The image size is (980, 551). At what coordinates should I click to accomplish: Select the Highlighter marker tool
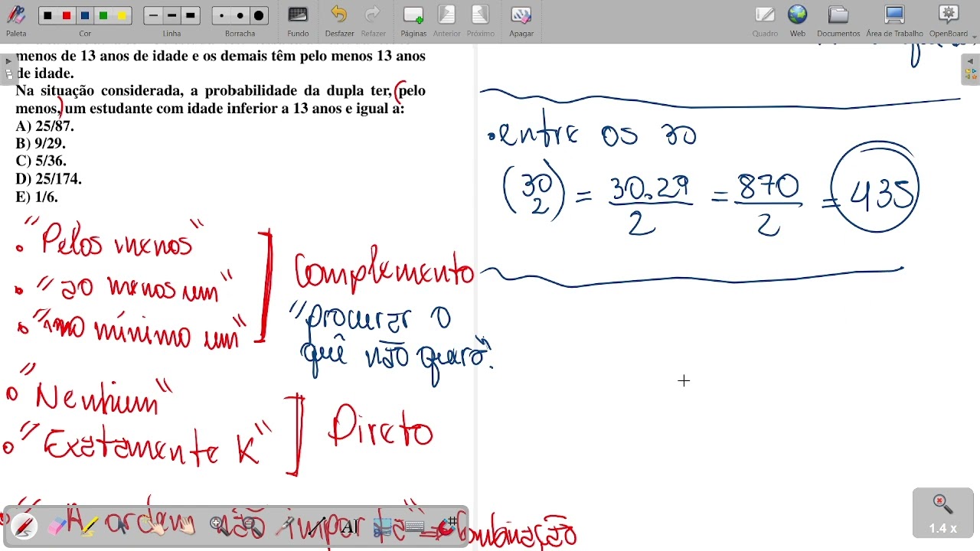[90, 526]
